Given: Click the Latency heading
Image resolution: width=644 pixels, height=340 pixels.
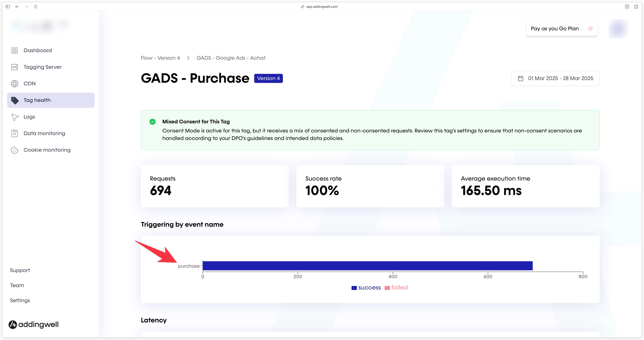Looking at the screenshot, I should (154, 320).
